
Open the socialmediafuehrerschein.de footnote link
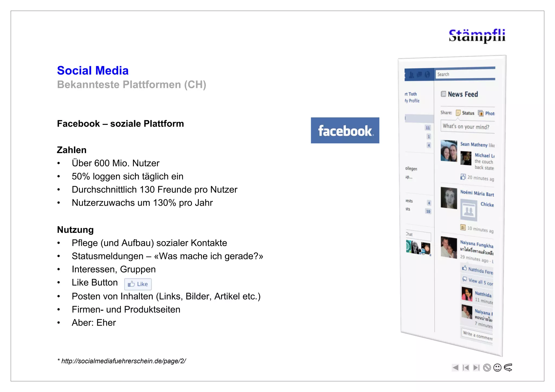123,361
